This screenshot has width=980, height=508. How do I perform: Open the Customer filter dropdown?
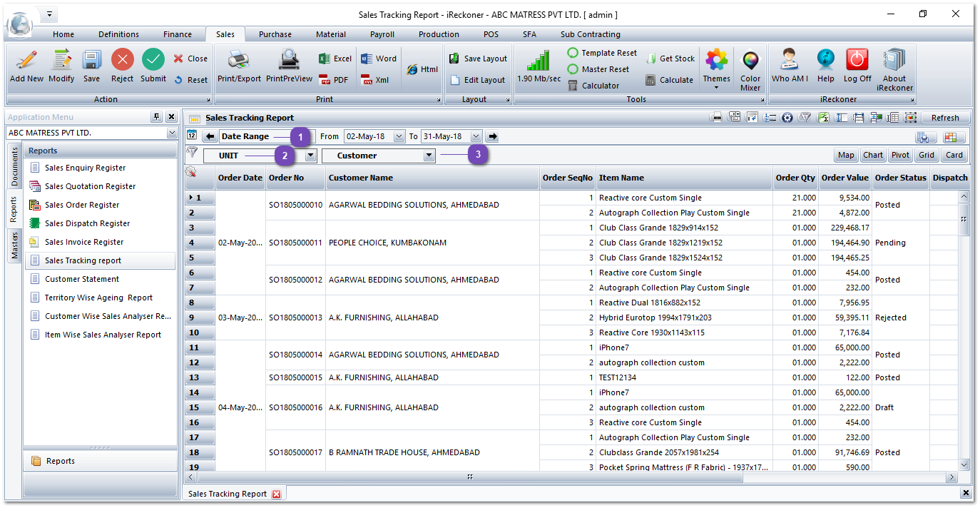pos(429,156)
